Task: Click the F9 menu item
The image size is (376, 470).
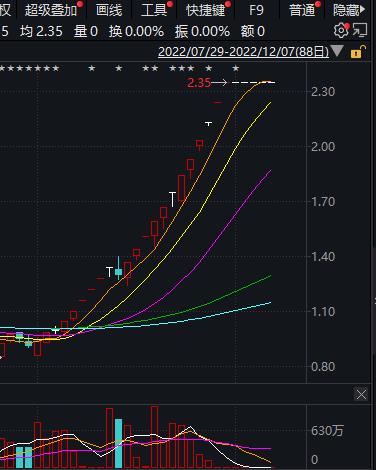Action: (256, 10)
